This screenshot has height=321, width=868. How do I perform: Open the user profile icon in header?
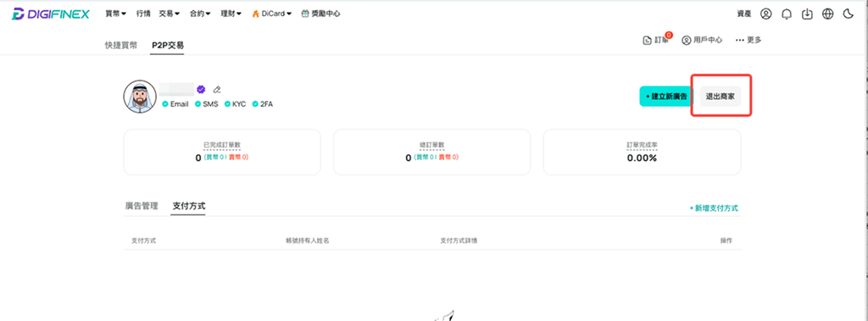coord(765,14)
